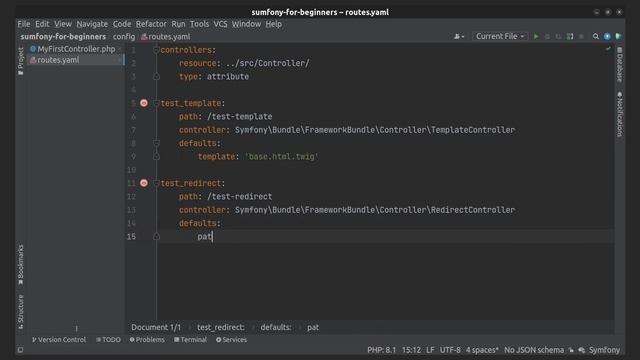The width and height of the screenshot is (640, 360).
Task: Open the Terminal tool window
Action: pos(190,340)
